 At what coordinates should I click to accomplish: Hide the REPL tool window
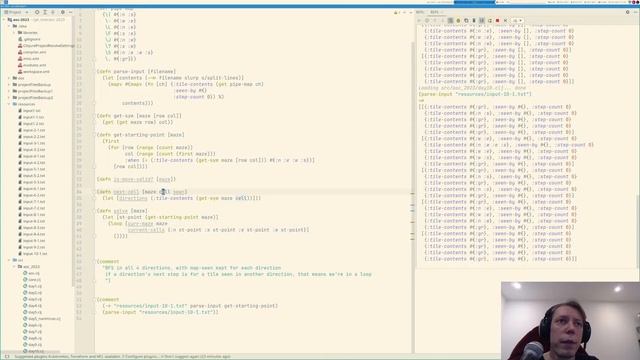pos(635,12)
